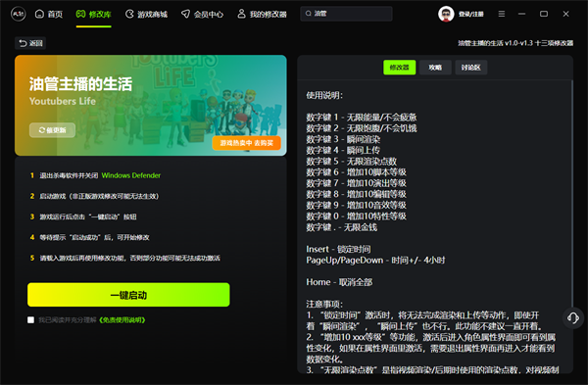Click the Insert 锁定时间 line
This screenshot has height=385, width=588.
[338, 249]
